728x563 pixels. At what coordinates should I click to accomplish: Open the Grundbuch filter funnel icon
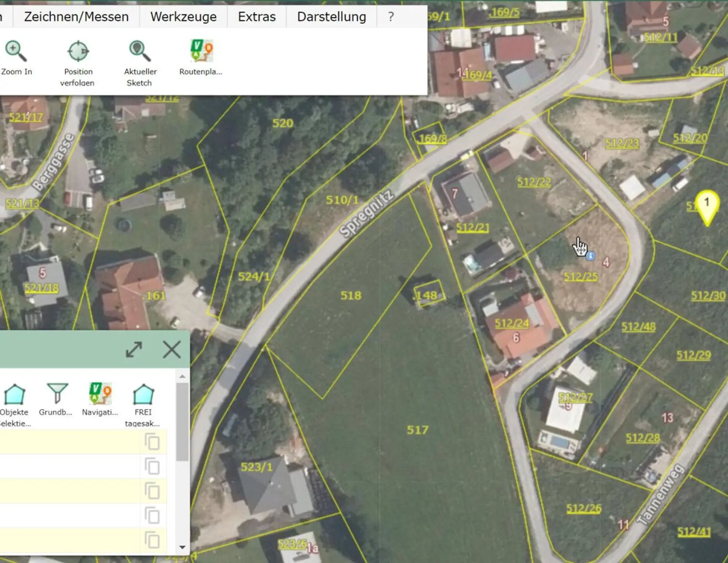57,394
